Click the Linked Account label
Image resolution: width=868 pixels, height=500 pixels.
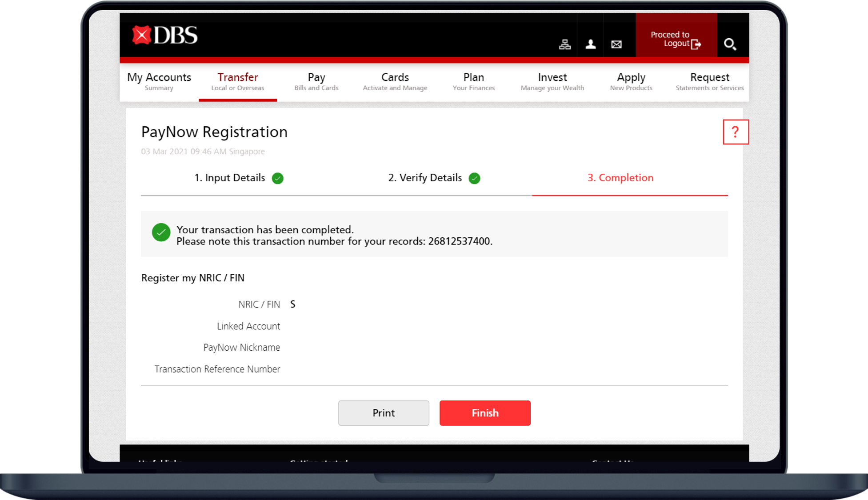click(248, 326)
